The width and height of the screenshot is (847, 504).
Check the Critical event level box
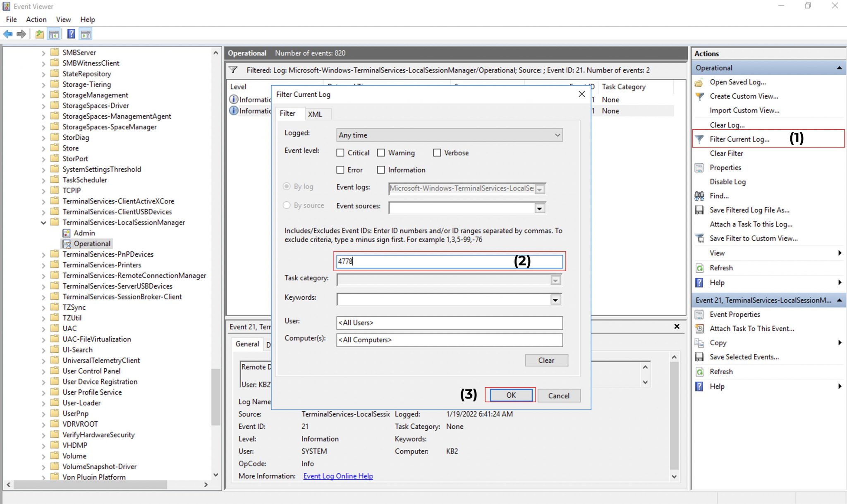coord(340,153)
